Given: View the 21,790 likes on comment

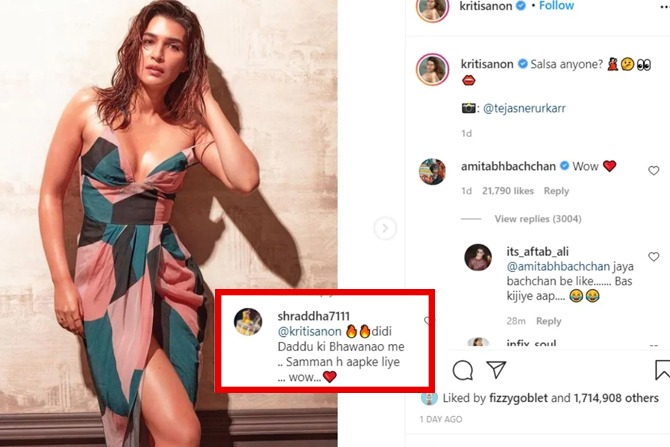Looking at the screenshot, I should [508, 191].
